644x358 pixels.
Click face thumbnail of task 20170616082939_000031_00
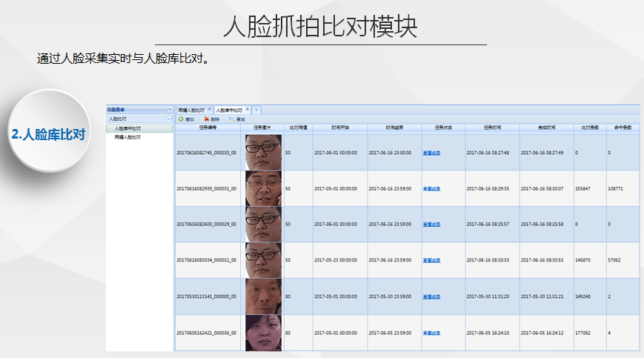pyautogui.click(x=263, y=188)
